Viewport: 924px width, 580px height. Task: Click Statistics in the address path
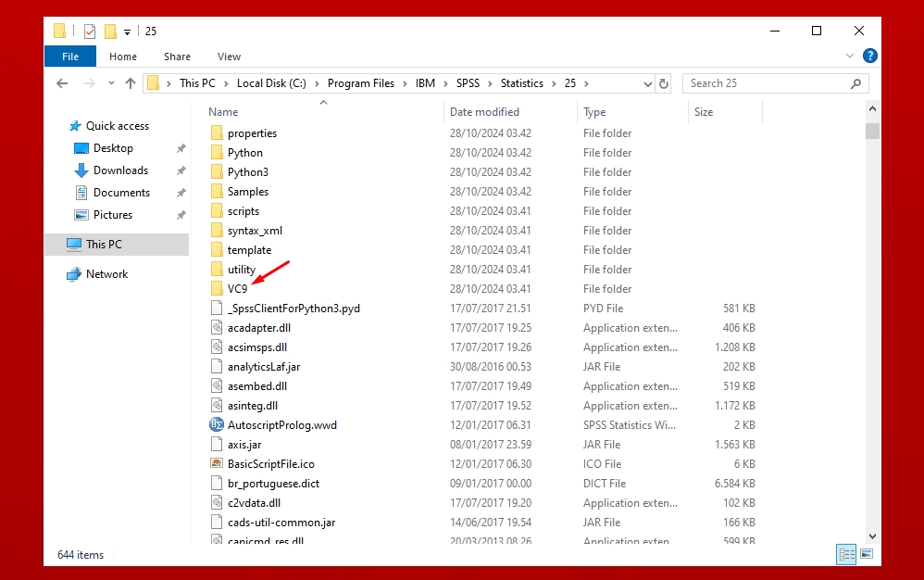521,83
